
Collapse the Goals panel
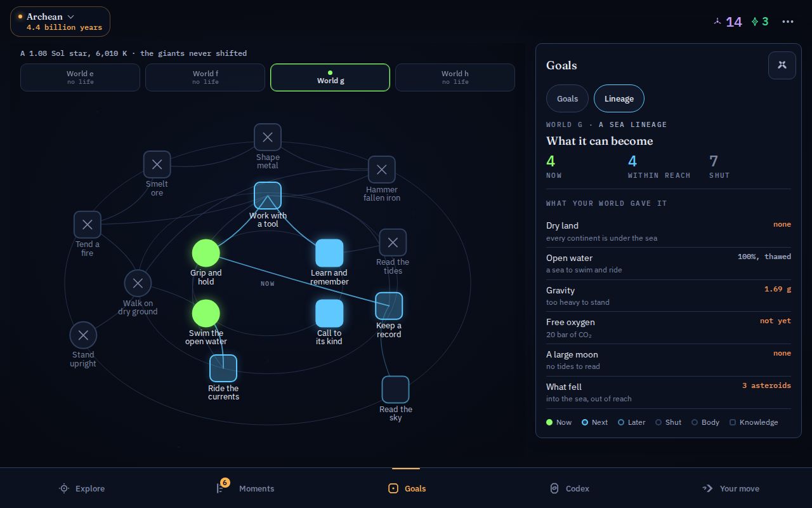pyautogui.click(x=782, y=65)
